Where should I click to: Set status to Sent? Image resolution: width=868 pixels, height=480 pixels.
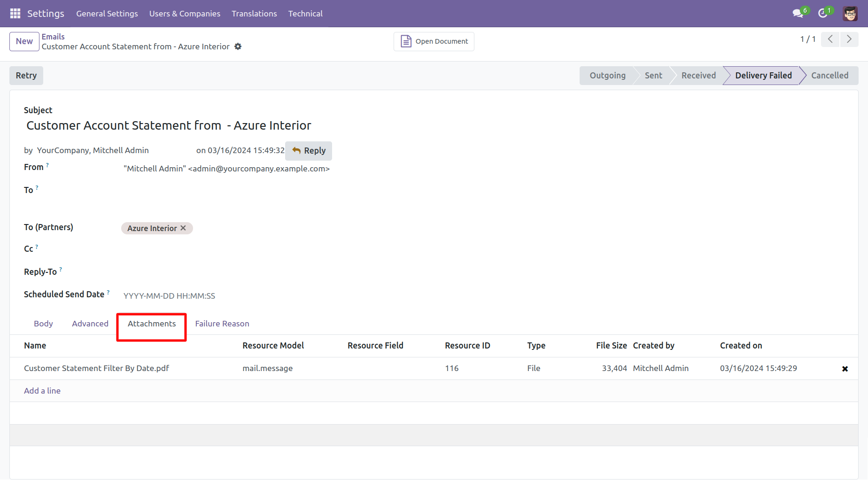(x=653, y=76)
